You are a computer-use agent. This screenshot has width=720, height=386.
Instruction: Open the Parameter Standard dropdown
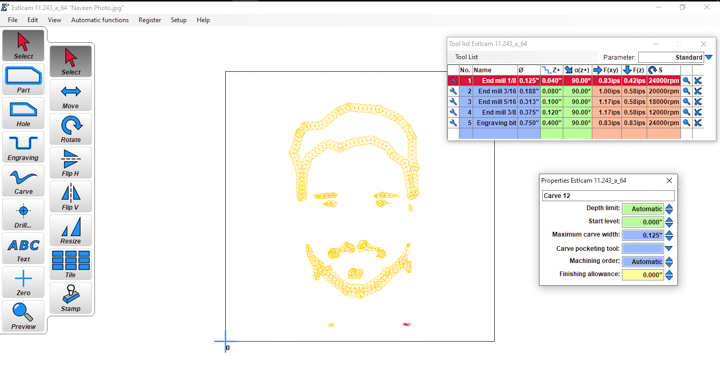pos(709,57)
